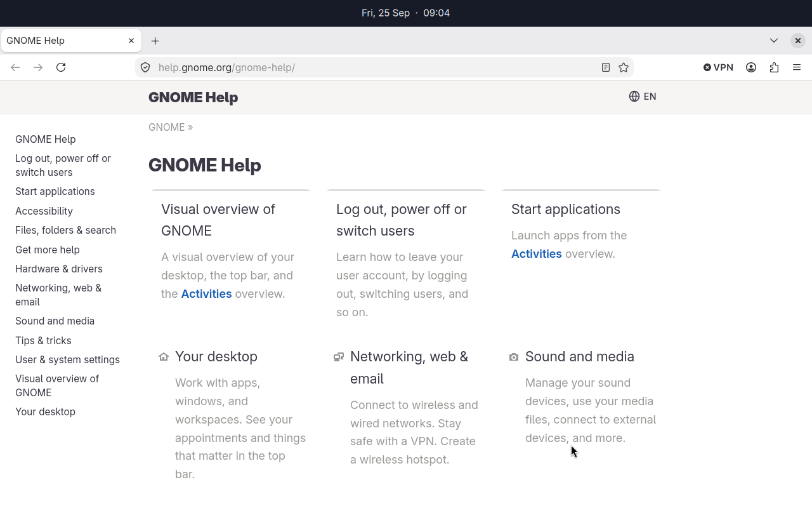Open the Log out, power off card heading
The height and width of the screenshot is (508, 812).
(x=402, y=220)
